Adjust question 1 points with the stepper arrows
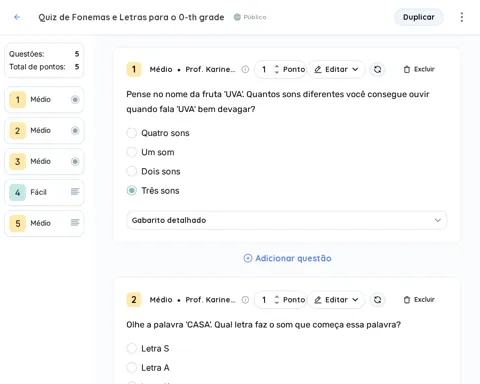Image resolution: width=480 pixels, height=384 pixels. point(276,69)
